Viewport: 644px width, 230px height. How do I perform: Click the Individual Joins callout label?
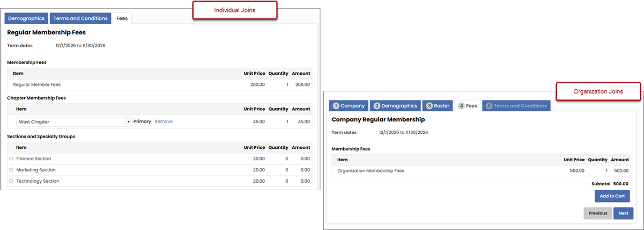click(234, 11)
